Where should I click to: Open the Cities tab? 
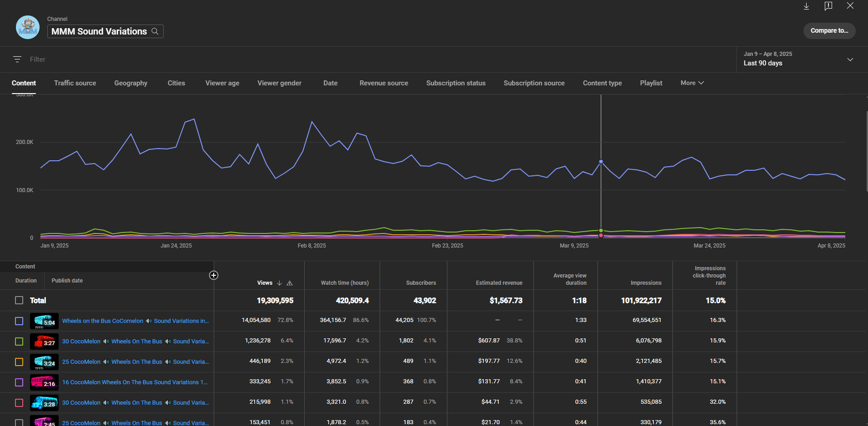(x=176, y=83)
